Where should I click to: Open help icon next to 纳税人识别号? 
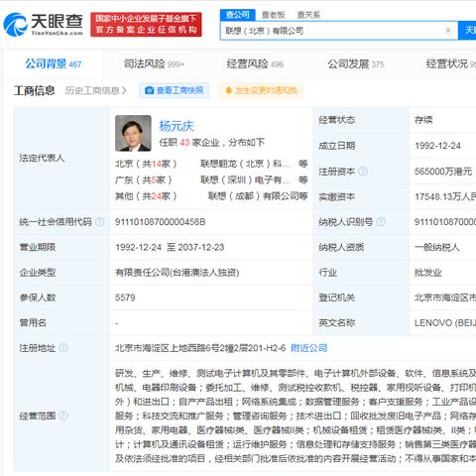pyautogui.click(x=381, y=222)
